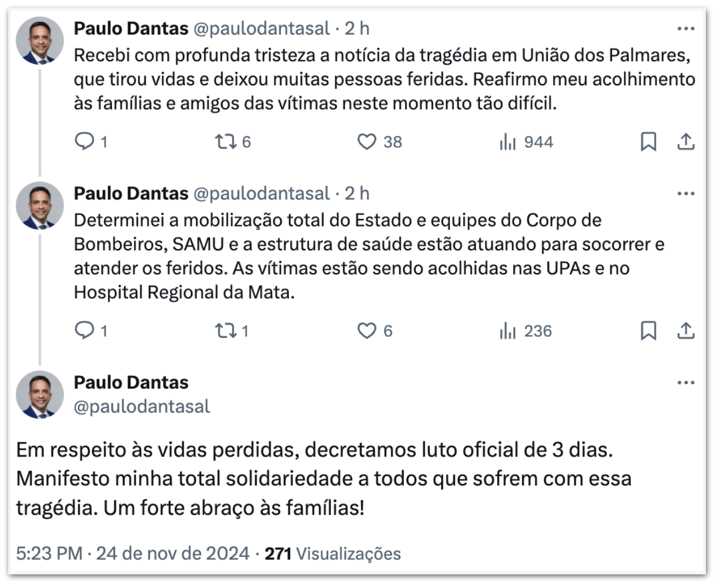Open Paulo Dantas profile from first tweet avatar

tap(40, 40)
